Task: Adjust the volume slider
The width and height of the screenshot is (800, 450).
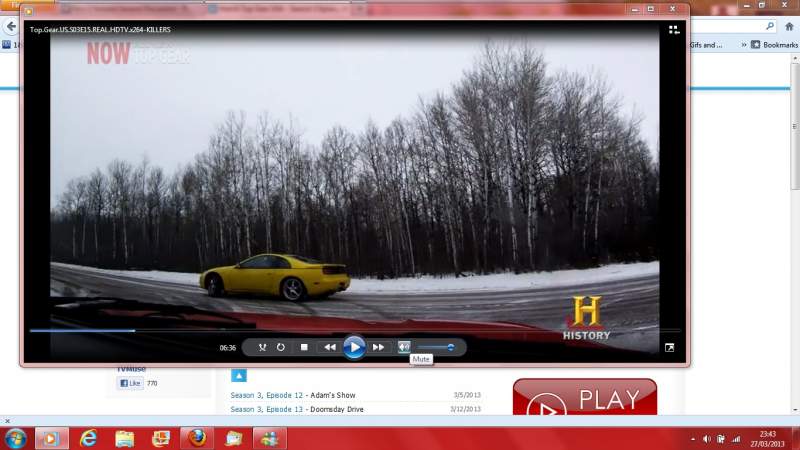Action: (436, 347)
